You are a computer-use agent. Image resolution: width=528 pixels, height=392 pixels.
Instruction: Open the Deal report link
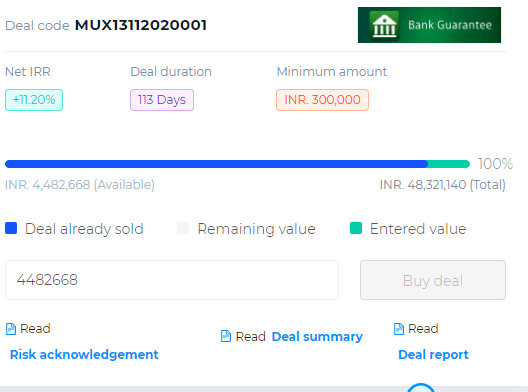pyautogui.click(x=433, y=355)
